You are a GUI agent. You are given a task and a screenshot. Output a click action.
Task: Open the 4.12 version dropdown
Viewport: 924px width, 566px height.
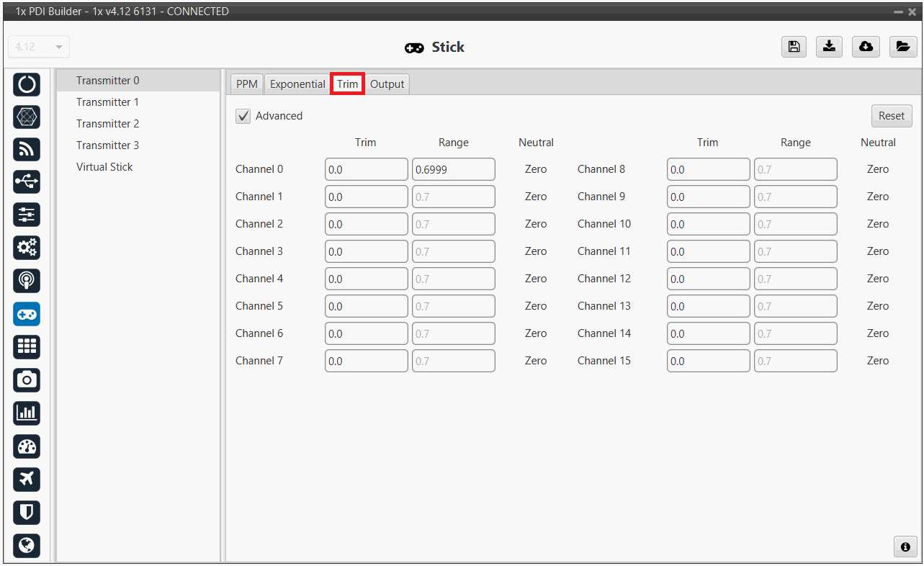(38, 47)
